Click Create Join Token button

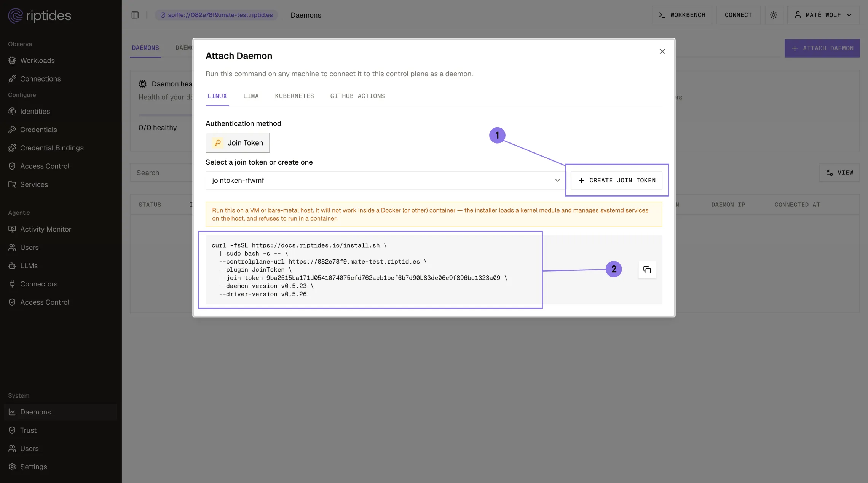pyautogui.click(x=616, y=180)
